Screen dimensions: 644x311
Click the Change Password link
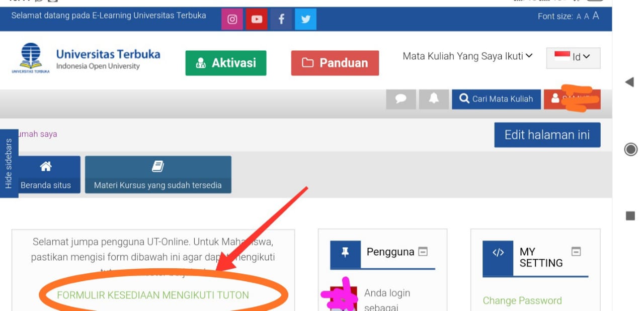522,300
